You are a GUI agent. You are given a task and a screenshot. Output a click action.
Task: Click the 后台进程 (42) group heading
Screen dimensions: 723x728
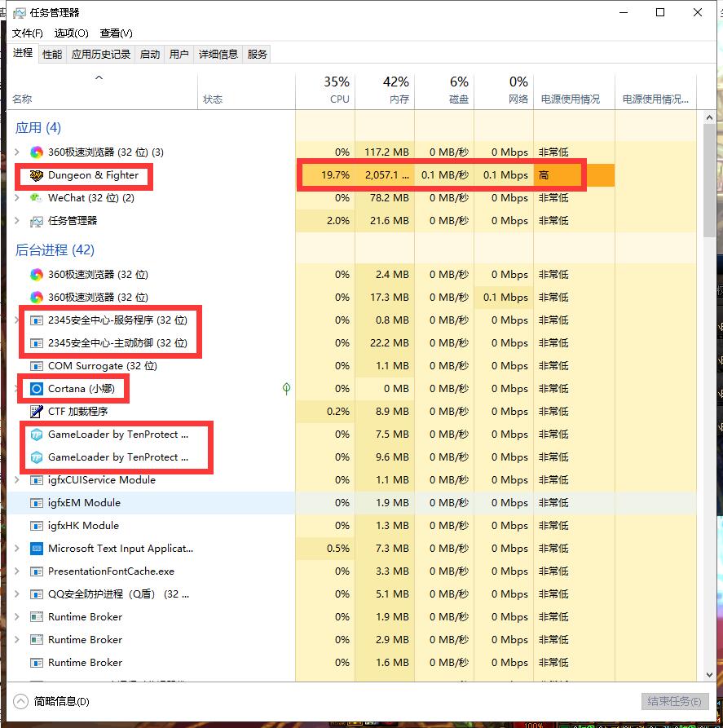click(55, 249)
